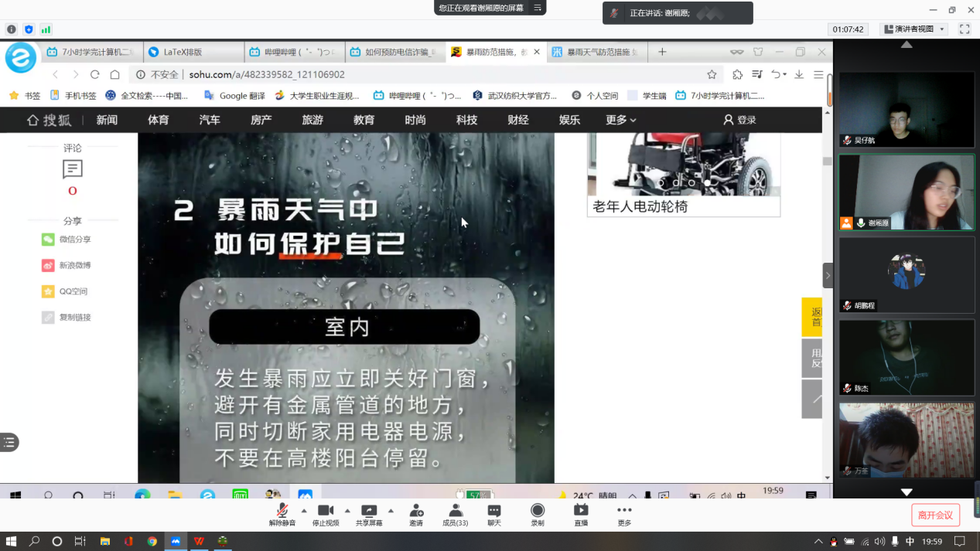
Task: Click the red 离开会议 button
Action: 935,515
